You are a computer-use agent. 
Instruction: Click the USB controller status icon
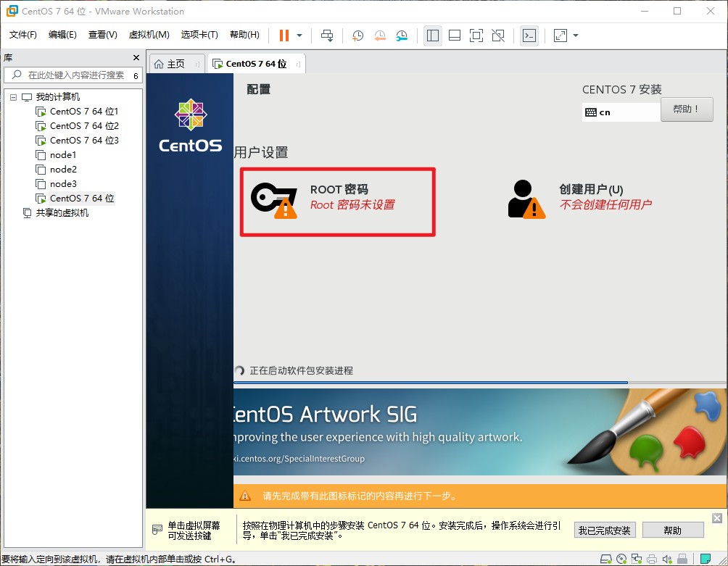pyautogui.click(x=682, y=559)
